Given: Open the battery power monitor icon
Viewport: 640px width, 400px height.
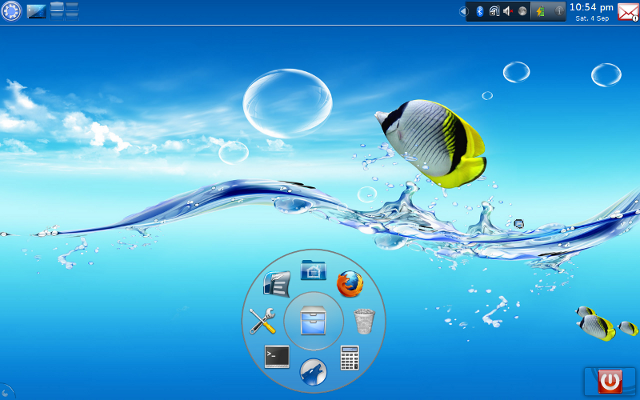Looking at the screenshot, I should [540, 11].
